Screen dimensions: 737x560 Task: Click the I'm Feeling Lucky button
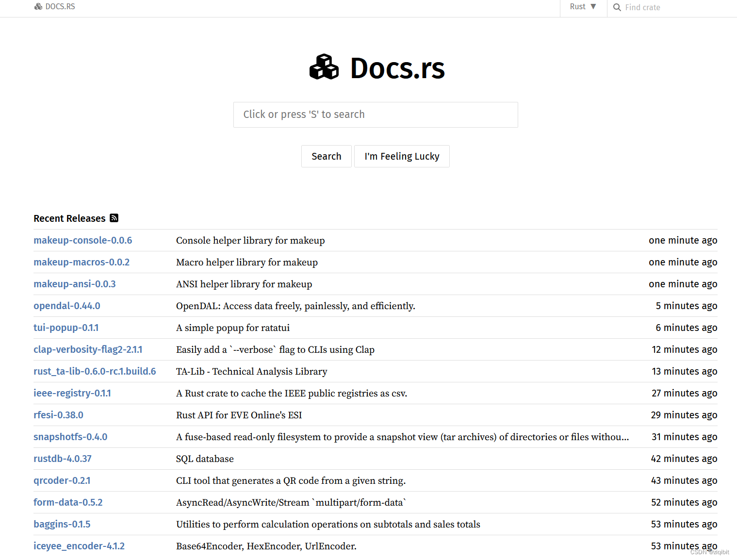[x=402, y=156]
